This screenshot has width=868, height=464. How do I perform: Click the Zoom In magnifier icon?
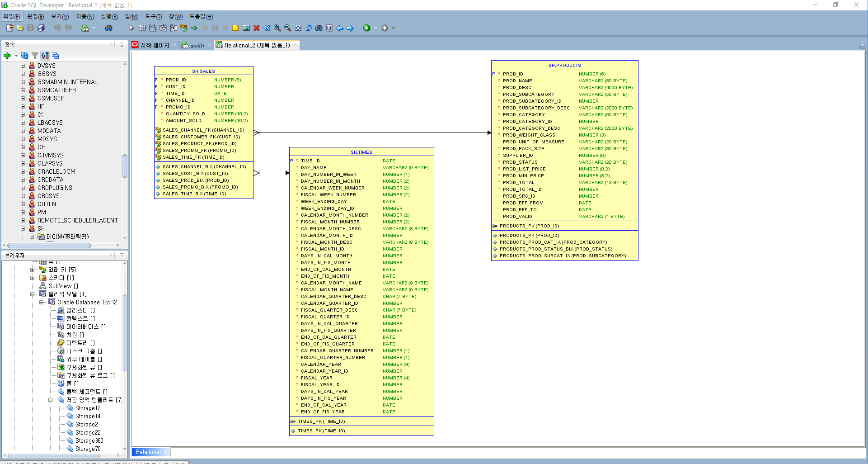coord(277,28)
